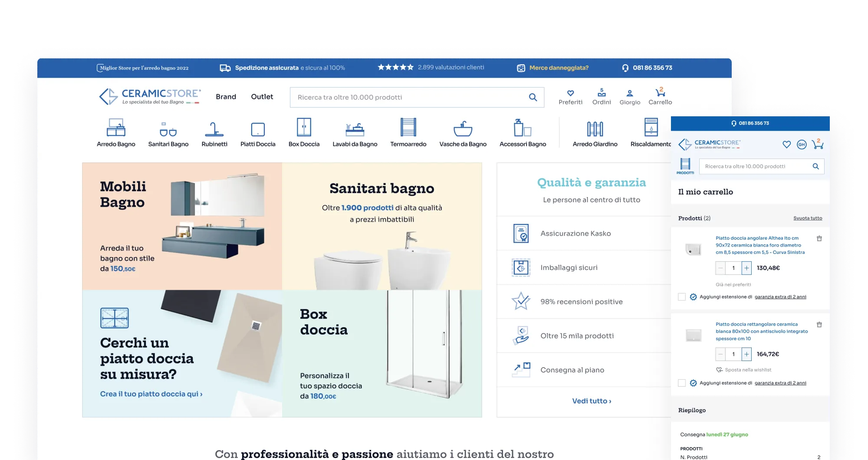Decrease quantity of rectangular shower tray
This screenshot has height=460, width=868.
coord(720,354)
